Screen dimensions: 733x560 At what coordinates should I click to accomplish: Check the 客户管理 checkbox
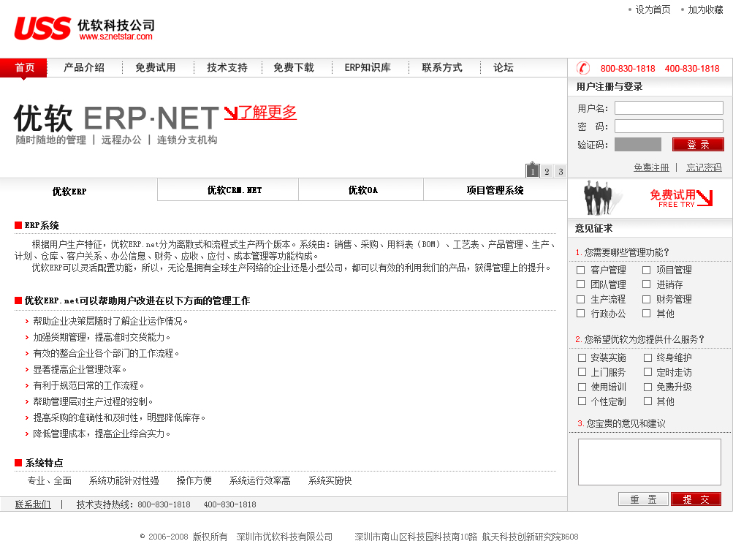point(580,270)
